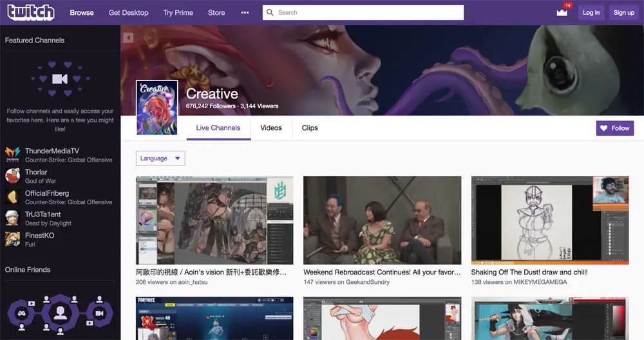Click the search magnifier icon
This screenshot has height=340, width=644.
[x=270, y=12]
